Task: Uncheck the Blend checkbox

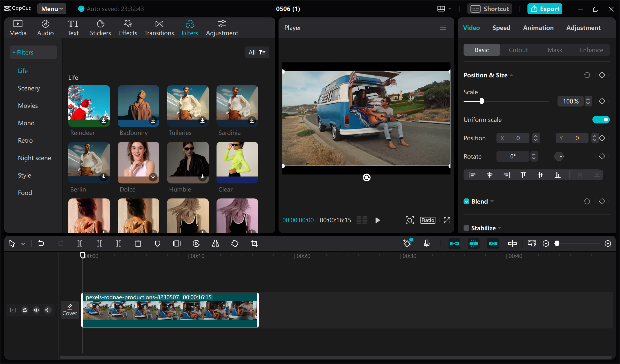Action: tap(466, 201)
